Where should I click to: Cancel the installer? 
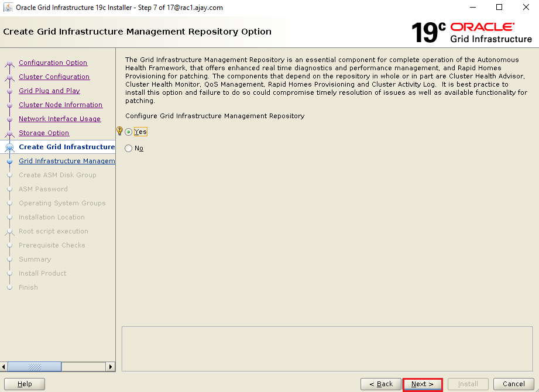click(514, 384)
